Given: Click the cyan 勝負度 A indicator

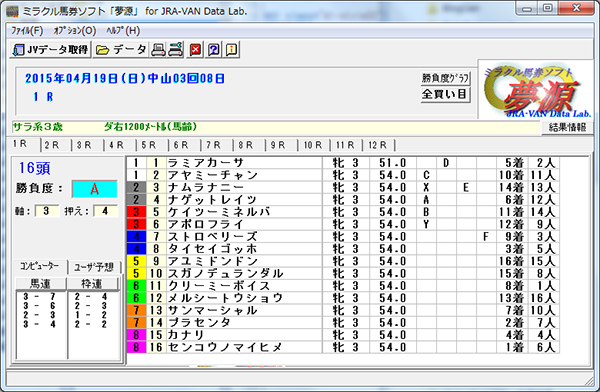Looking at the screenshot, I should pyautogui.click(x=95, y=189).
